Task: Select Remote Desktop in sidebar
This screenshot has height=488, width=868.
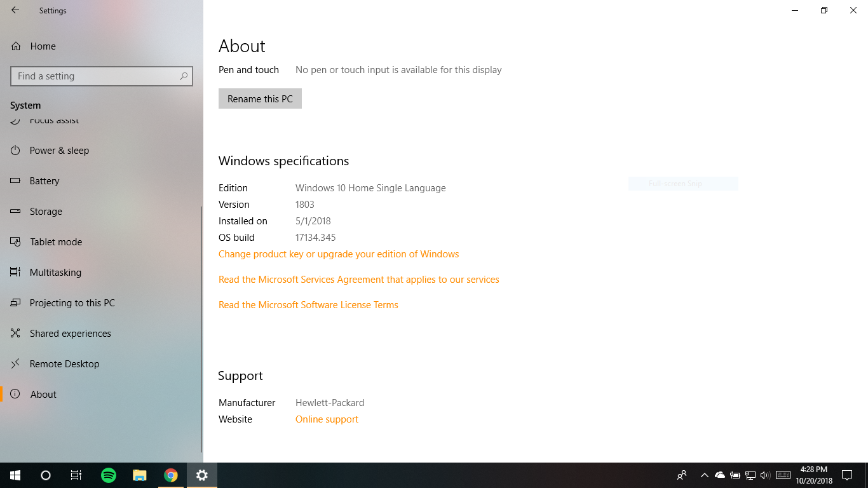Action: [x=102, y=364]
